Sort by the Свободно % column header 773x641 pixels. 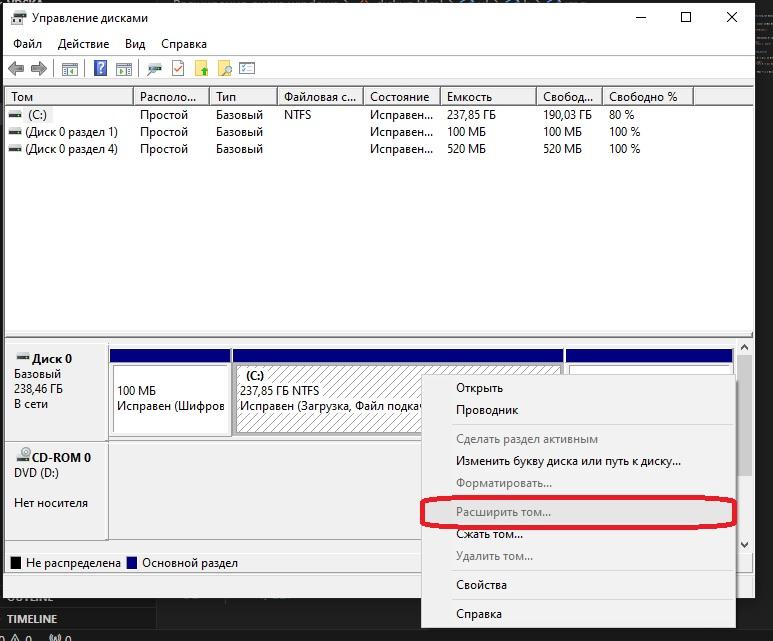coord(648,97)
